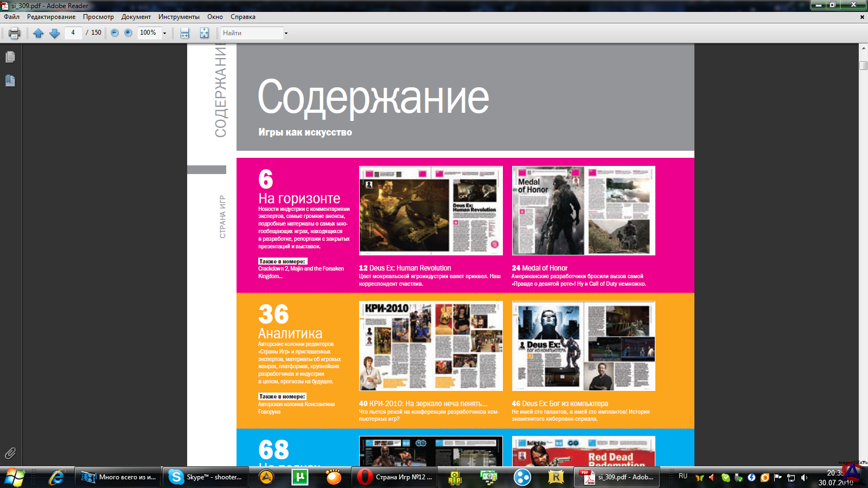The width and height of the screenshot is (868, 488).
Task: Open the blue dotted circle taskbar icon
Action: 522,477
